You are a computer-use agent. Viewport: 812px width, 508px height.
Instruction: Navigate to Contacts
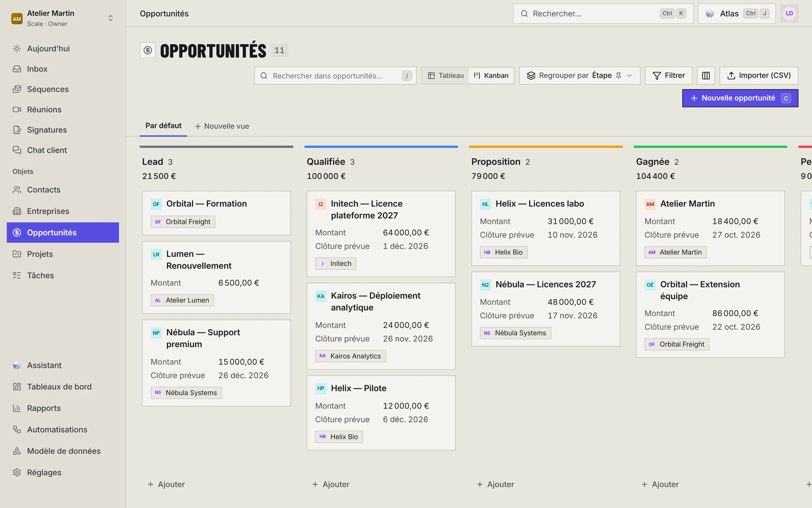pos(63,189)
